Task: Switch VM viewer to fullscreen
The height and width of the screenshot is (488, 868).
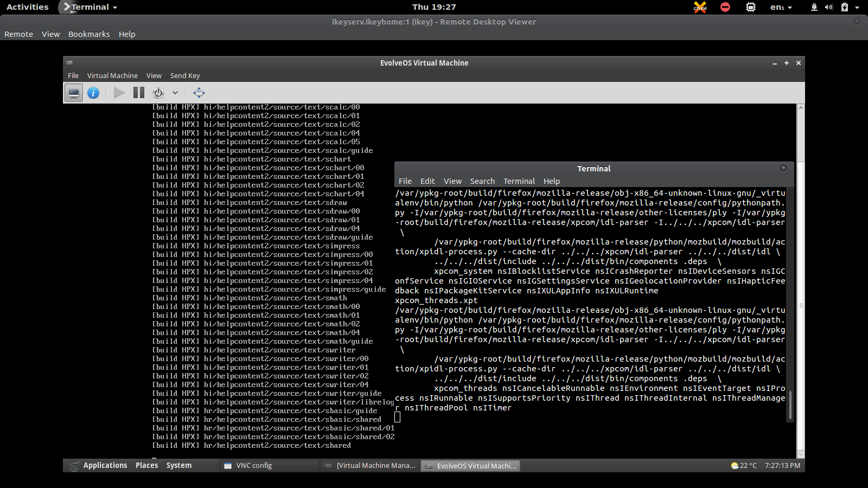Action: pyautogui.click(x=199, y=93)
